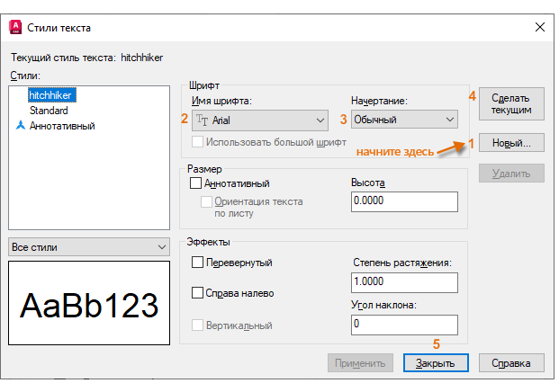Toggle the Перевернутый effect checkbox
The height and width of the screenshot is (392, 559).
click(x=197, y=262)
